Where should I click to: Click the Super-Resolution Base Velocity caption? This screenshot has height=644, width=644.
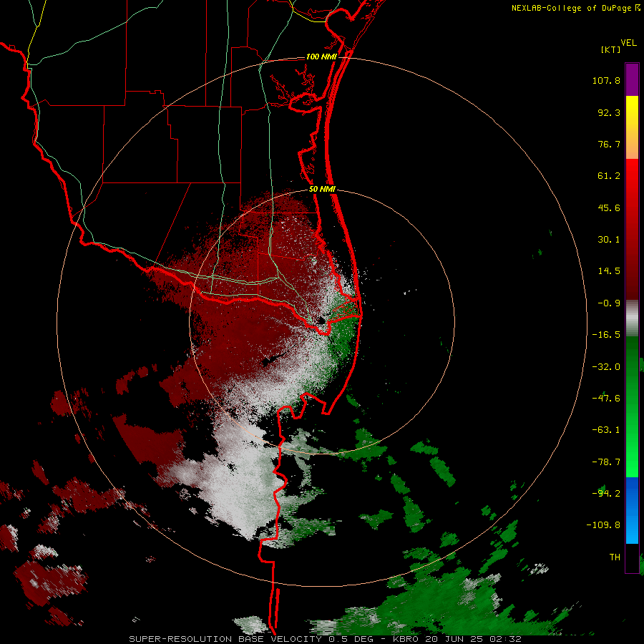[325, 639]
